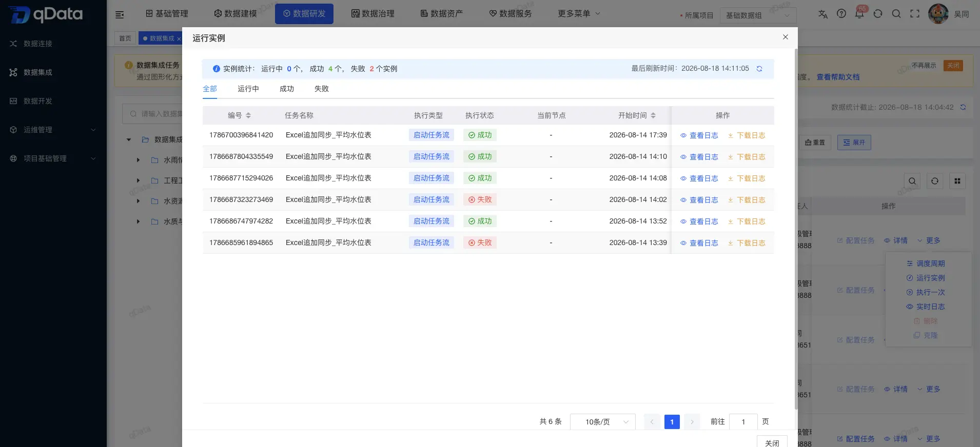This screenshot has width=980, height=447.
Task: Open the 查看帮助文档 link
Action: coord(838,77)
